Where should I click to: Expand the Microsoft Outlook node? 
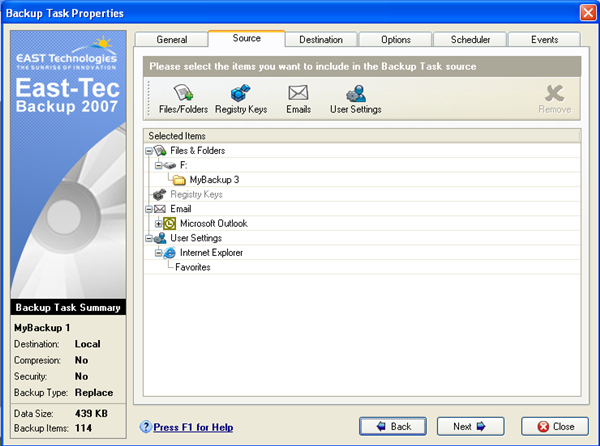point(158,224)
